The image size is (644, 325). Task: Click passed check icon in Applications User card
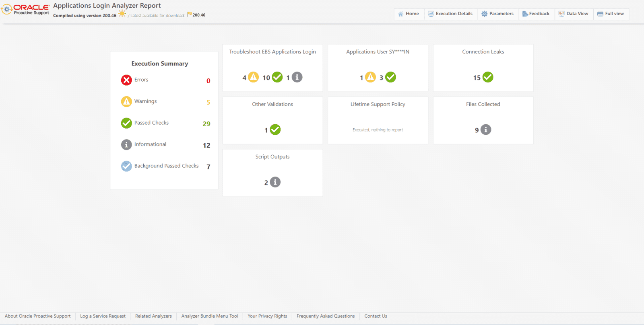(390, 77)
